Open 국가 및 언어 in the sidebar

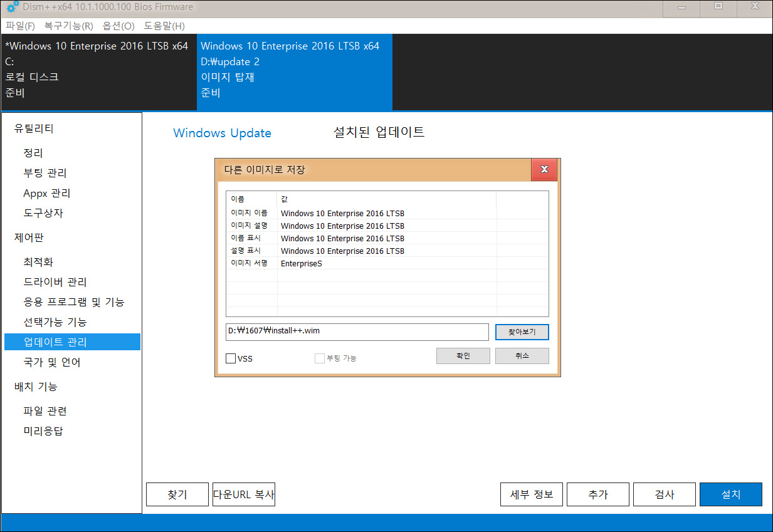(x=52, y=362)
